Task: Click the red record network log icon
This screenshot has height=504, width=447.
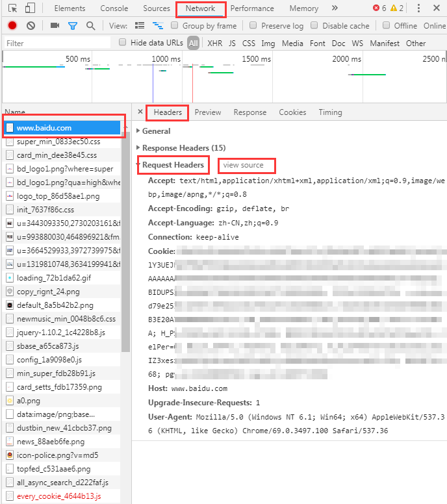Action: coord(12,26)
